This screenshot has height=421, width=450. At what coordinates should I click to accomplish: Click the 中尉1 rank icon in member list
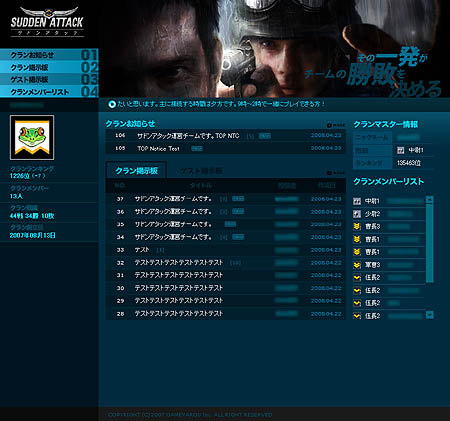pos(357,201)
